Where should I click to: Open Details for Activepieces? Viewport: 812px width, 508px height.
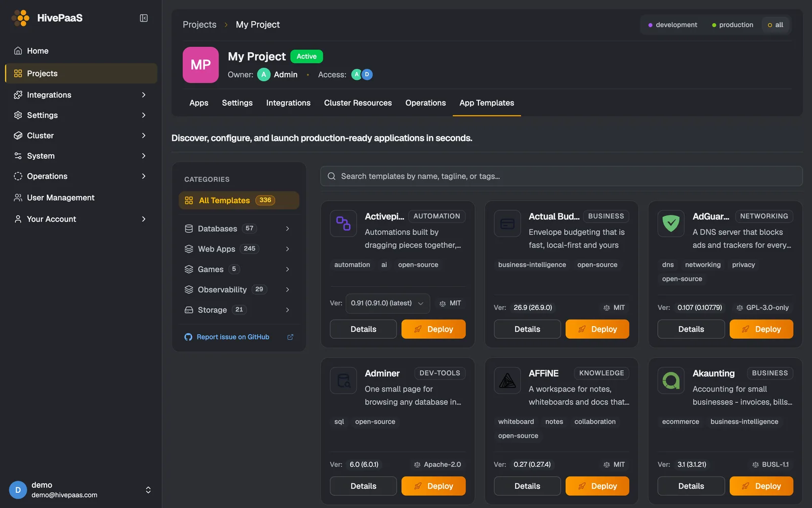363,329
